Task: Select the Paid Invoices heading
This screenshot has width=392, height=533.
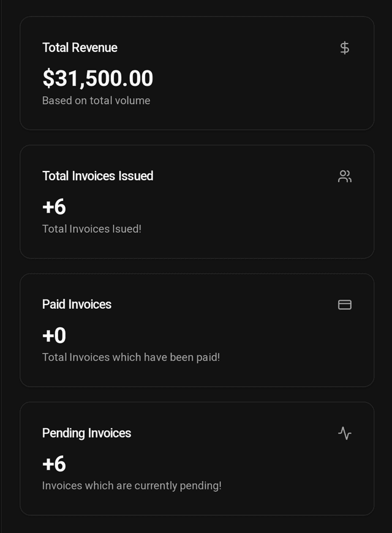Action: click(x=77, y=304)
